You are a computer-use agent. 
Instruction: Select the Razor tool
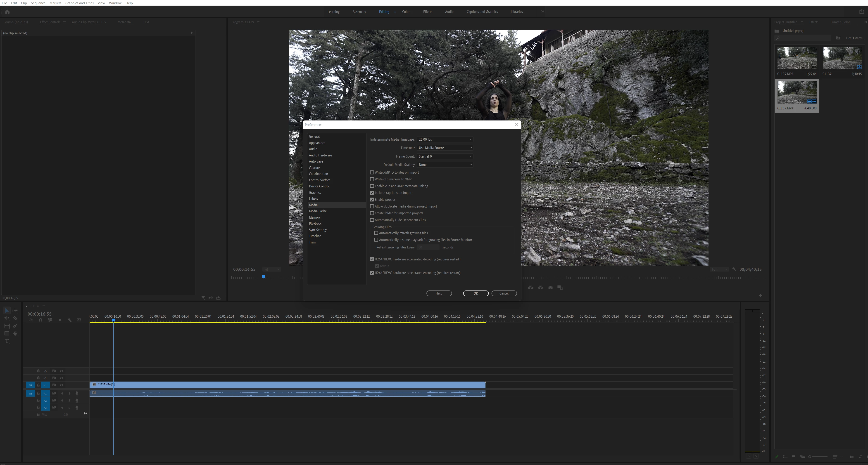[15, 318]
